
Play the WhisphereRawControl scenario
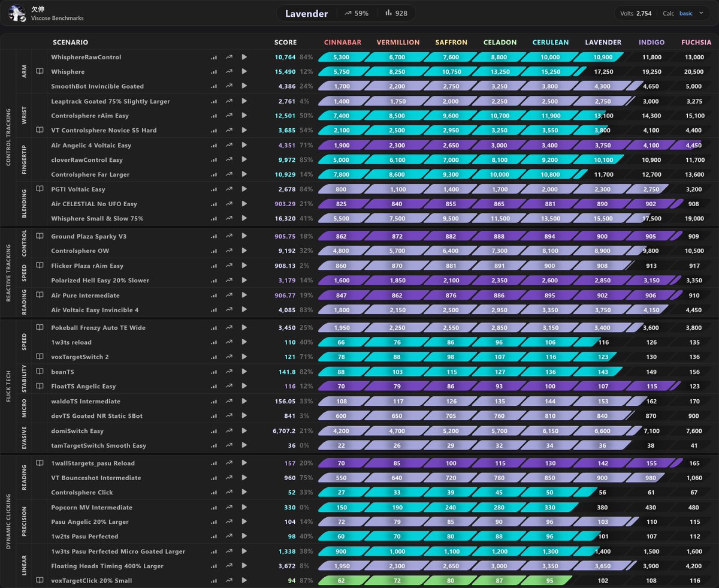point(244,58)
